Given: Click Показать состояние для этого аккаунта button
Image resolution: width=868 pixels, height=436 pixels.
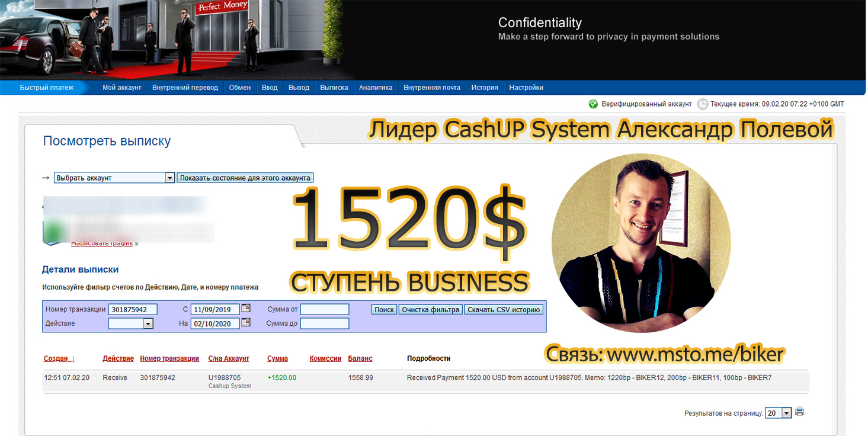Looking at the screenshot, I should pyautogui.click(x=245, y=178).
